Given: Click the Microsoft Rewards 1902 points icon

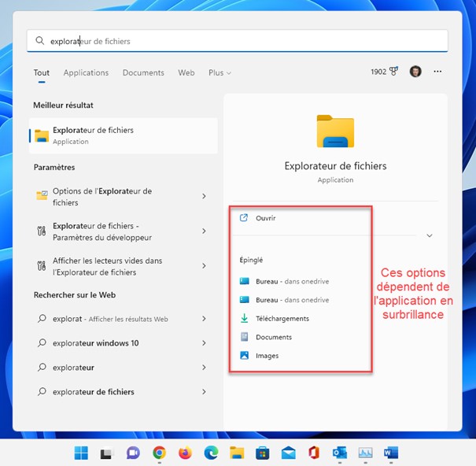Looking at the screenshot, I should click(382, 72).
